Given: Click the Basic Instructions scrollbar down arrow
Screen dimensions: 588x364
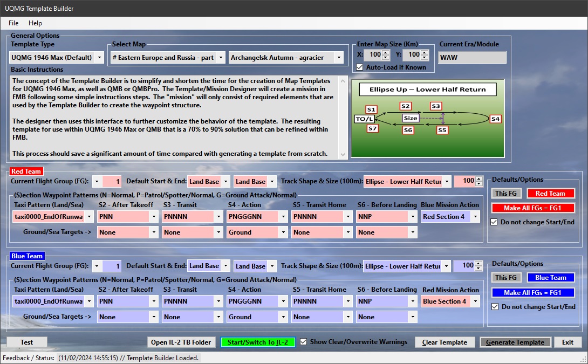Looking at the screenshot, I should click(343, 154).
